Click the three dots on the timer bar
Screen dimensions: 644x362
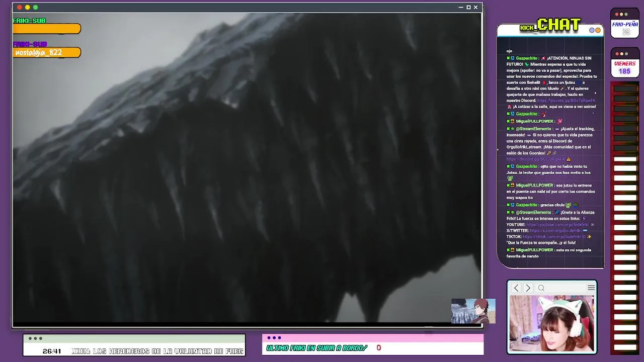pyautogui.click(x=35, y=338)
